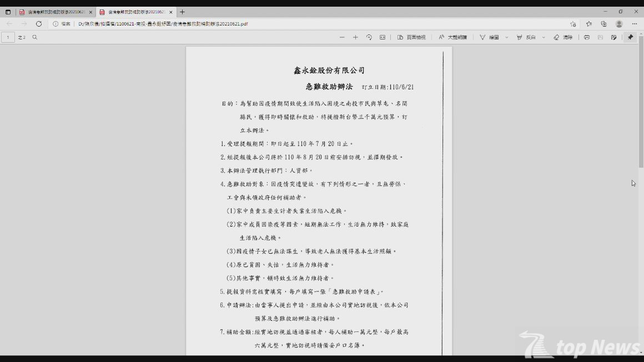Click item 5 提報資料需核實填寫 line

(302, 291)
